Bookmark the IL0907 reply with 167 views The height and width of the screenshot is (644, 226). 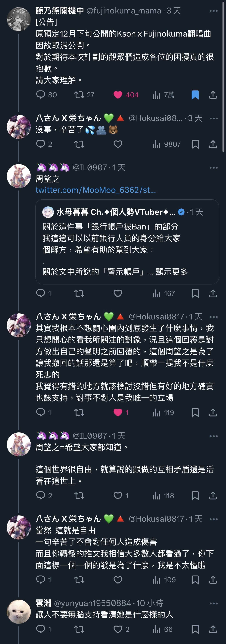pyautogui.click(x=195, y=293)
